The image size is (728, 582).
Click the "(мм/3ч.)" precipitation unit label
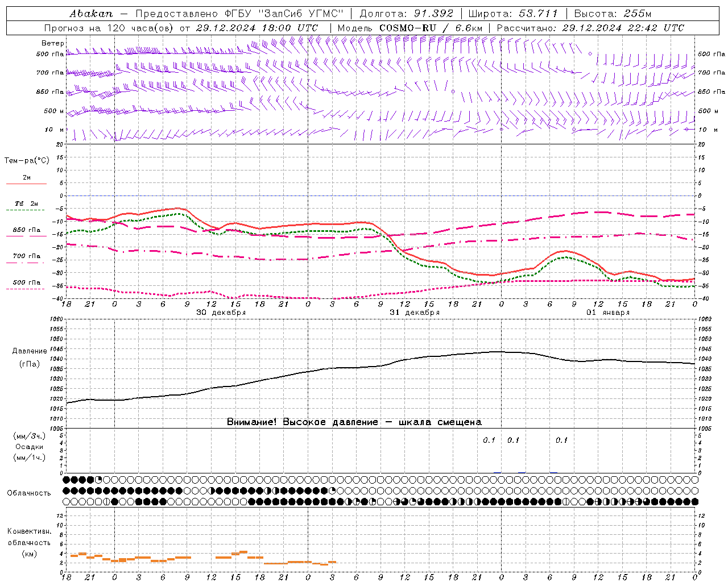[x=30, y=436]
